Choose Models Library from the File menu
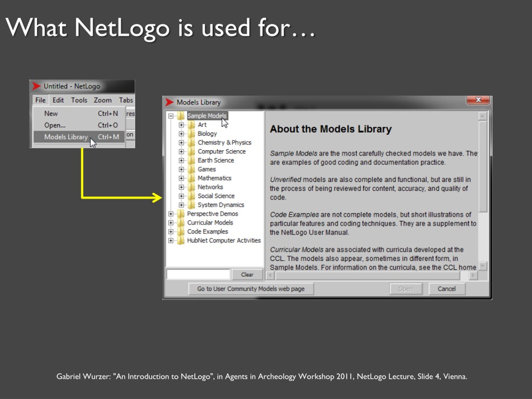532x399 pixels. pos(79,137)
